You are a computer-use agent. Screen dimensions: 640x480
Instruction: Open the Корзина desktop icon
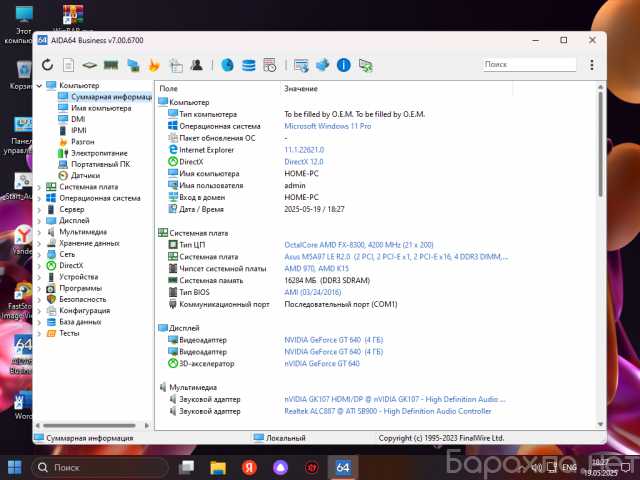pos(20,75)
